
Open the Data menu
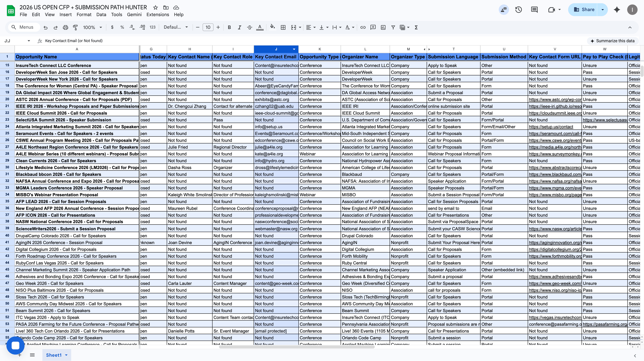101,15
